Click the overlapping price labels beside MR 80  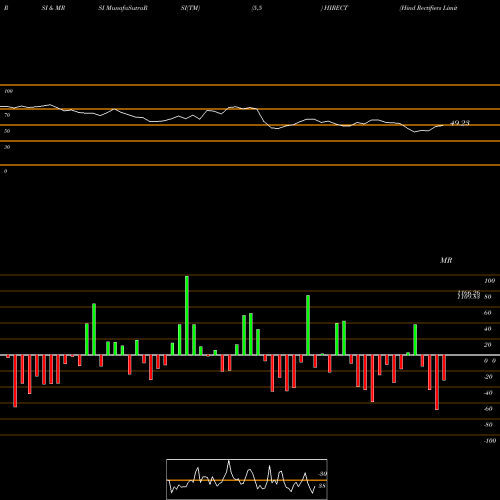pyautogui.click(x=469, y=294)
